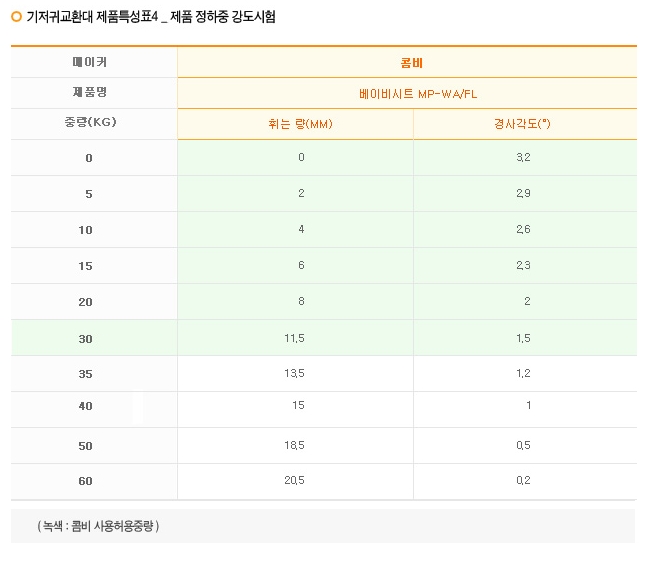
Task: Click the product name '베이비시트 MP-WA/FL'
Action: [x=418, y=93]
